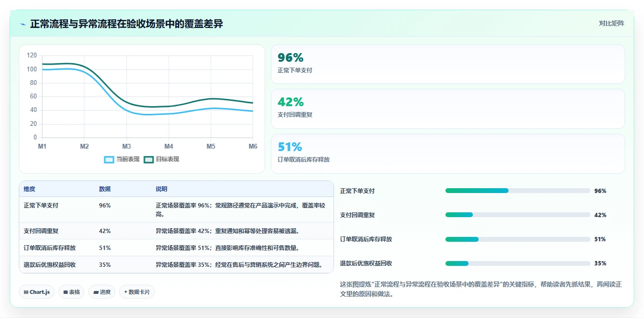Screen dimensions: 644x318
Task: Click the 35% progress percentage label
Action: coord(600,263)
